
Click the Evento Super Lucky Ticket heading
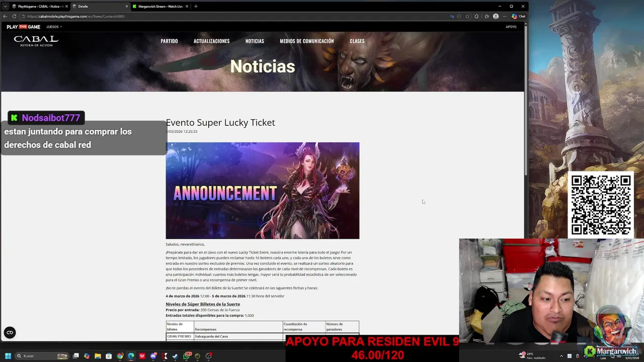220,122
